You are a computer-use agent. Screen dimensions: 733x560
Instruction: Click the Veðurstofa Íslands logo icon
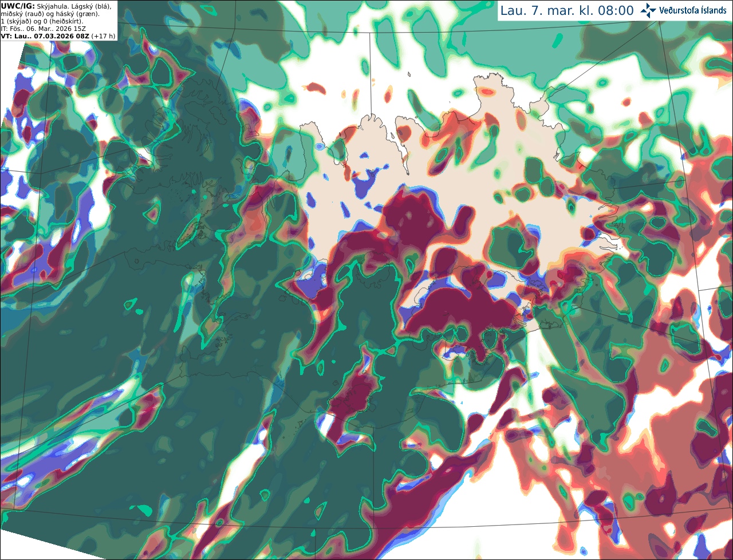tap(648, 10)
